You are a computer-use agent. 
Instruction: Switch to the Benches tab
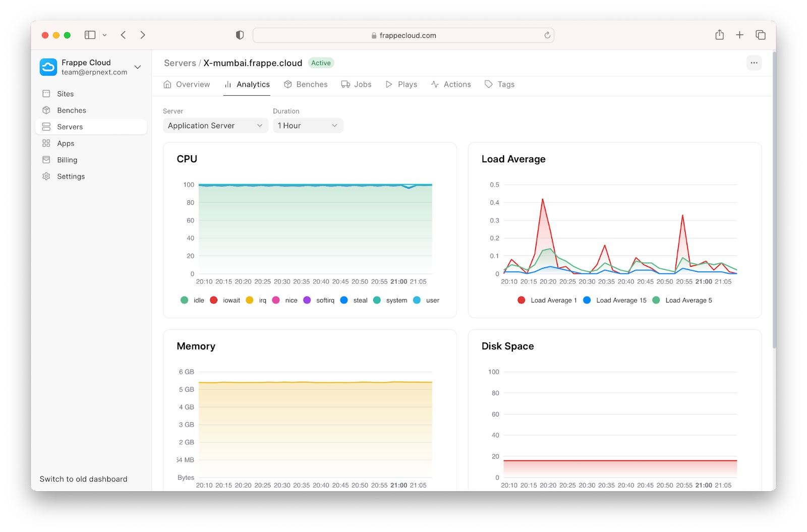click(x=306, y=84)
